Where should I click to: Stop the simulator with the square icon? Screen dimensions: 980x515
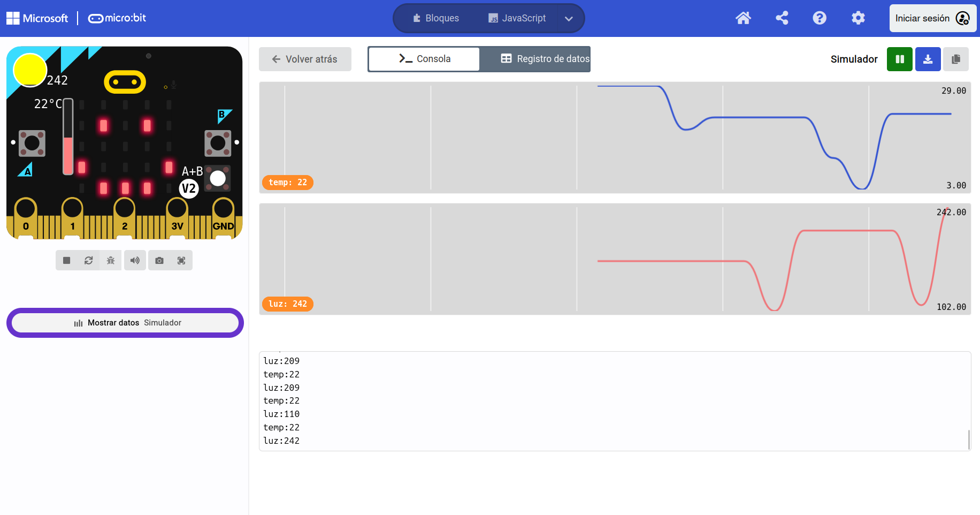click(x=67, y=261)
